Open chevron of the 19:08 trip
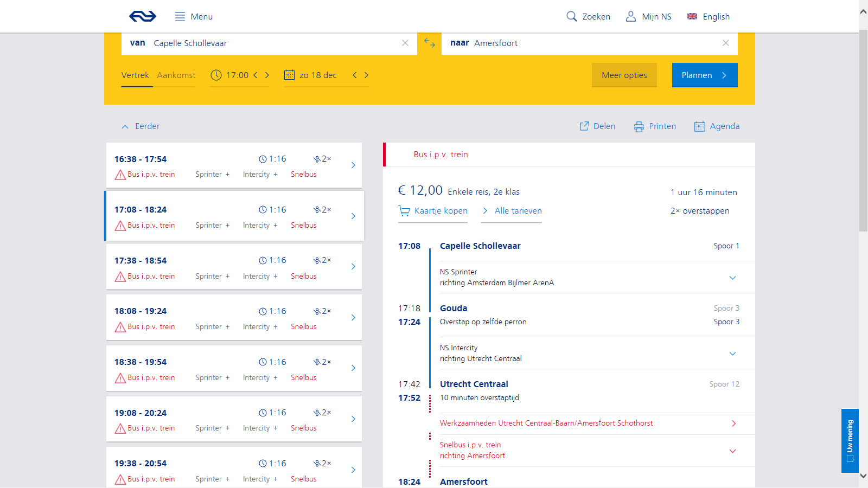868x488 pixels. 353,419
